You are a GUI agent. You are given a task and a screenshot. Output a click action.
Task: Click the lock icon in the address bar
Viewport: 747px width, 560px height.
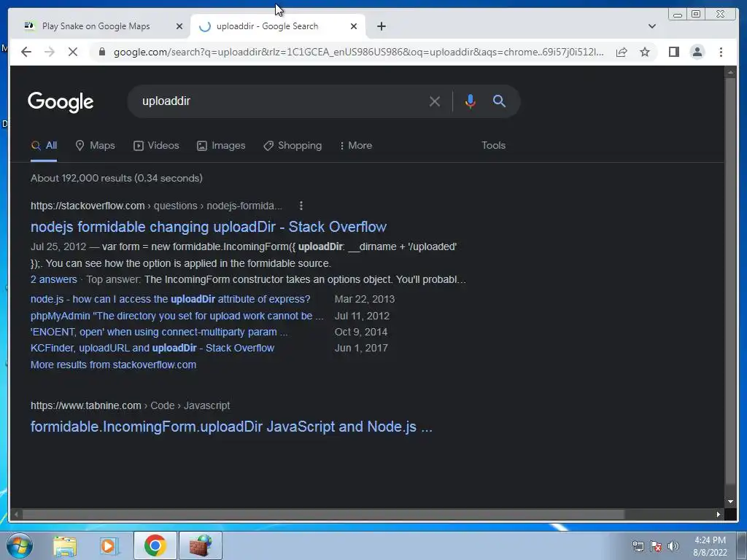point(102,52)
